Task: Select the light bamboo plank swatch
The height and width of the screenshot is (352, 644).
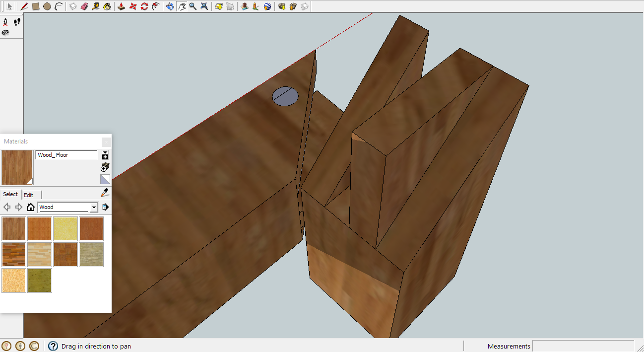Action: [40, 255]
